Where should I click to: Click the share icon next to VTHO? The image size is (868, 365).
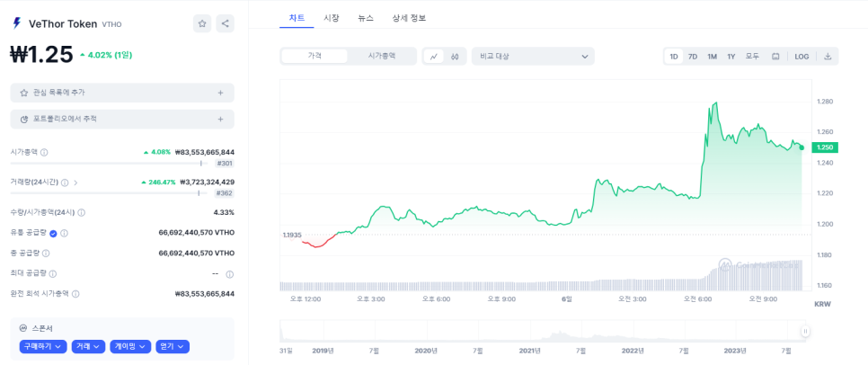(225, 23)
